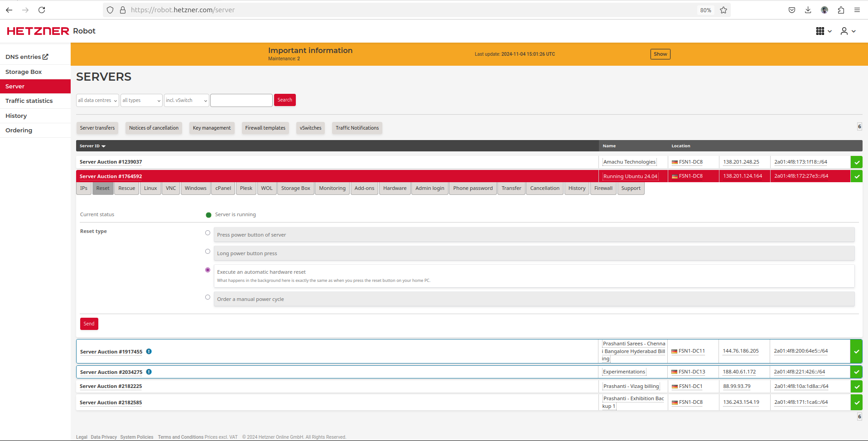Expand the 'all data centres' dropdown
Screen dimensions: 868x441
pyautogui.click(x=97, y=101)
